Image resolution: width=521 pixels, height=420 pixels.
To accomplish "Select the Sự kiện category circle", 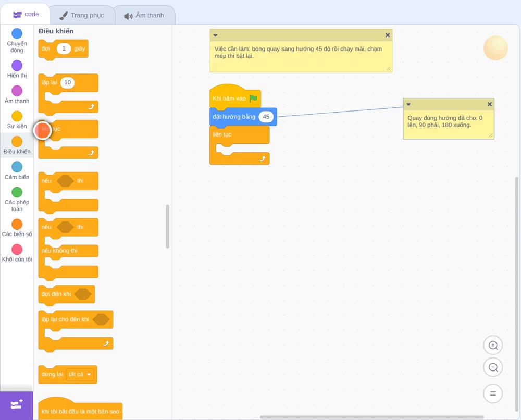I will [x=17, y=116].
